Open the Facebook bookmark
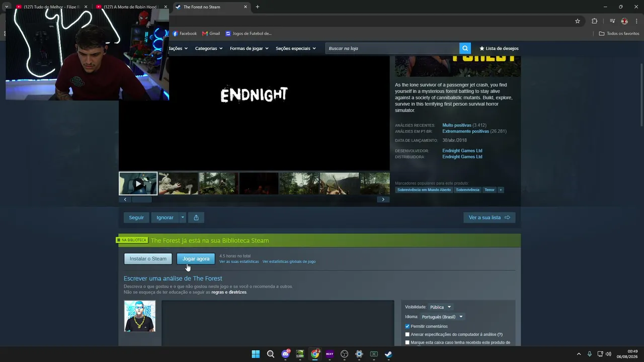Image resolution: width=644 pixels, height=362 pixels. [185, 34]
